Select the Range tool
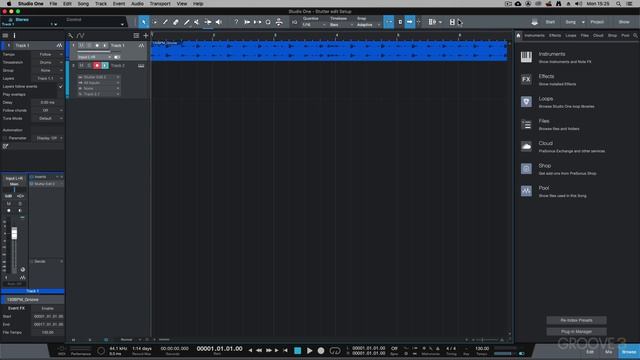Screen dimensions: 640x360 coord(155,22)
